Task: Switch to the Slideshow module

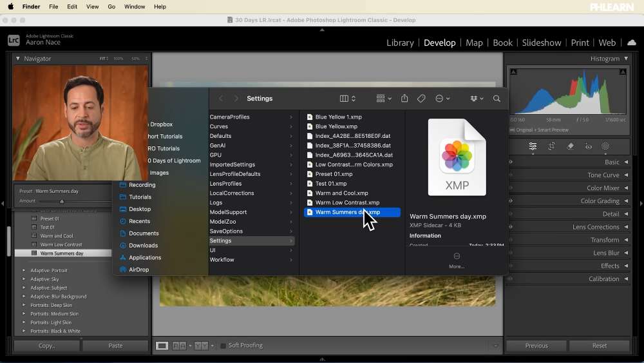Action: [542, 43]
